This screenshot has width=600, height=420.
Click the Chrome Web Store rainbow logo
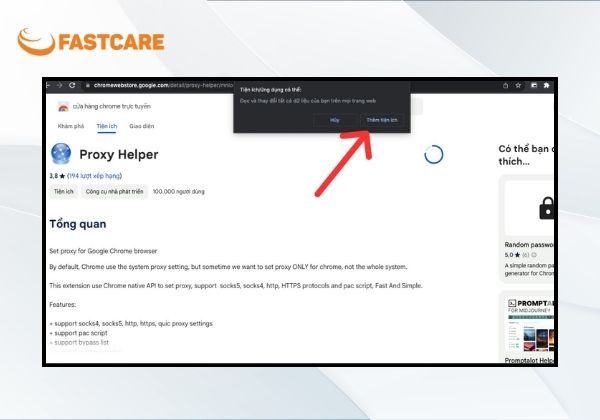pyautogui.click(x=63, y=107)
